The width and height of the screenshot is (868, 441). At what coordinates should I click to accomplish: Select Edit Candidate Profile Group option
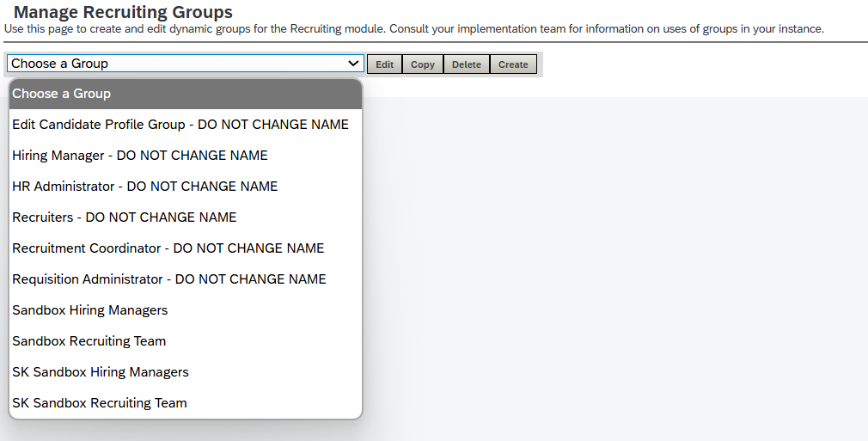[x=186, y=125]
